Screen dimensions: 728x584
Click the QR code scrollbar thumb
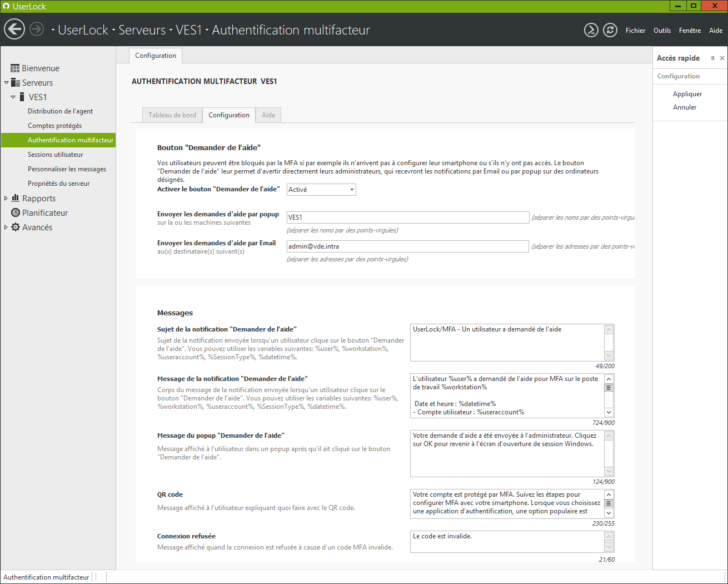click(609, 503)
